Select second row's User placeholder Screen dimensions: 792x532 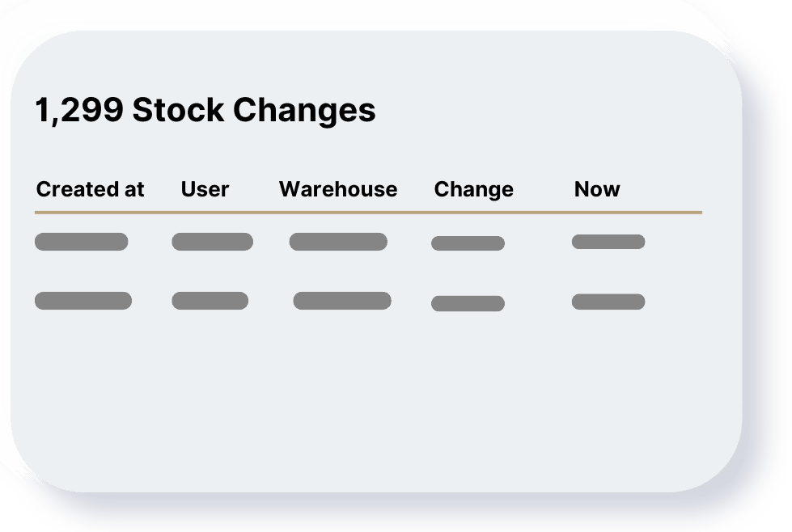(x=210, y=301)
